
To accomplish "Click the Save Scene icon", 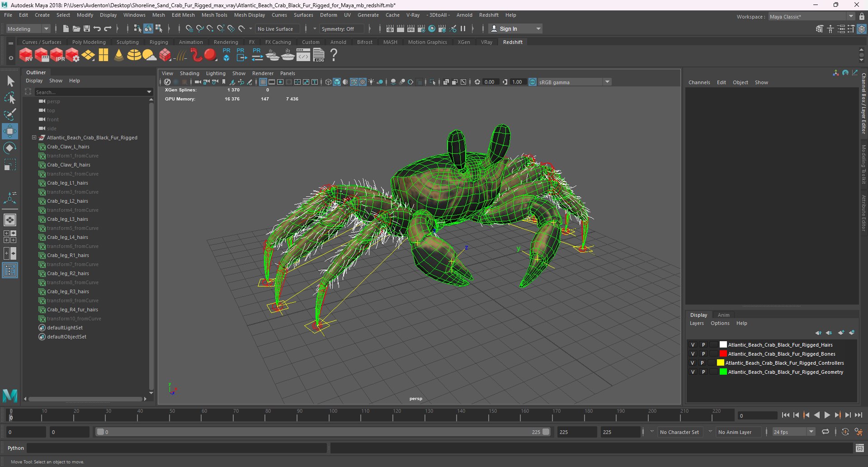I will 87,29.
